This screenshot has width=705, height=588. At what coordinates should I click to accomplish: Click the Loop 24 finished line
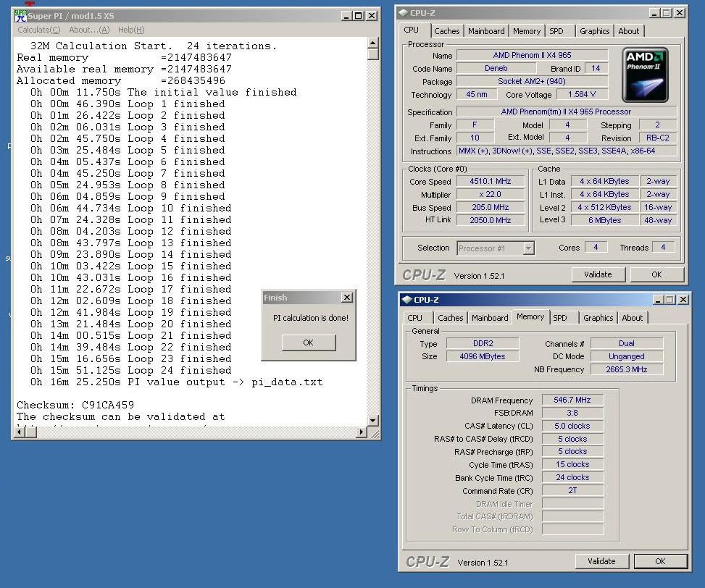[x=131, y=371]
